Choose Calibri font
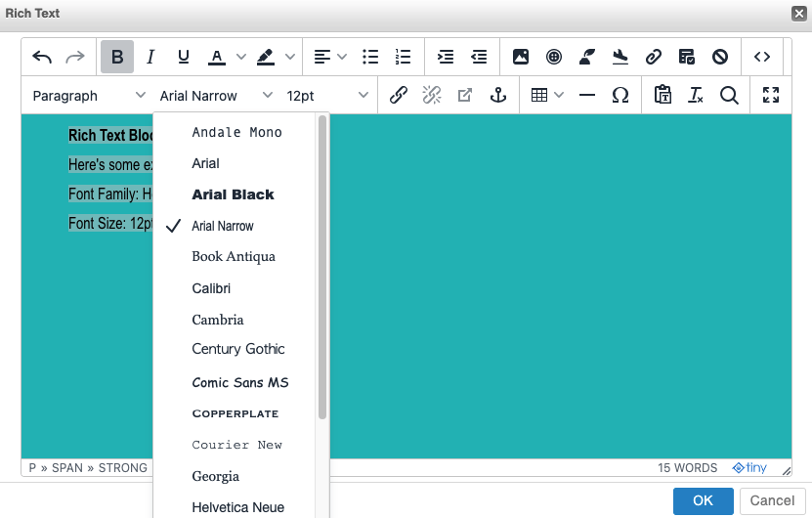 pyautogui.click(x=236, y=288)
